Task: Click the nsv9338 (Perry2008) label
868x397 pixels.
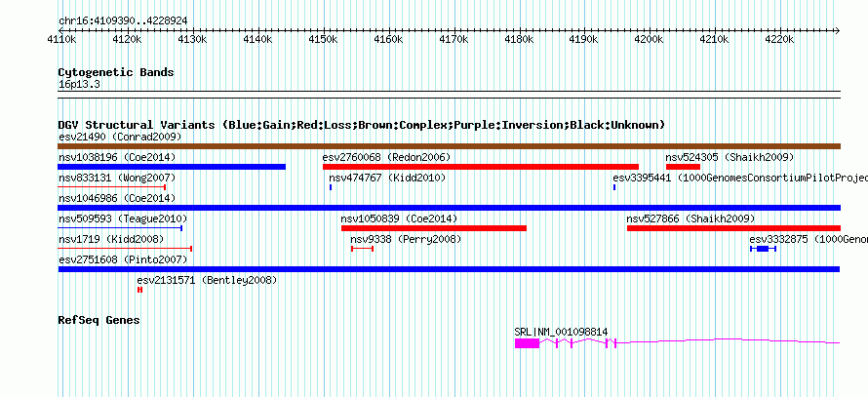Action: click(406, 239)
